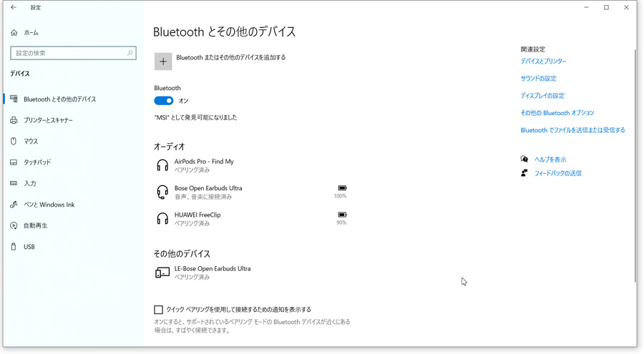Close the 設定 window
Image resolution: width=644 pixels, height=354 pixels.
click(x=626, y=7)
